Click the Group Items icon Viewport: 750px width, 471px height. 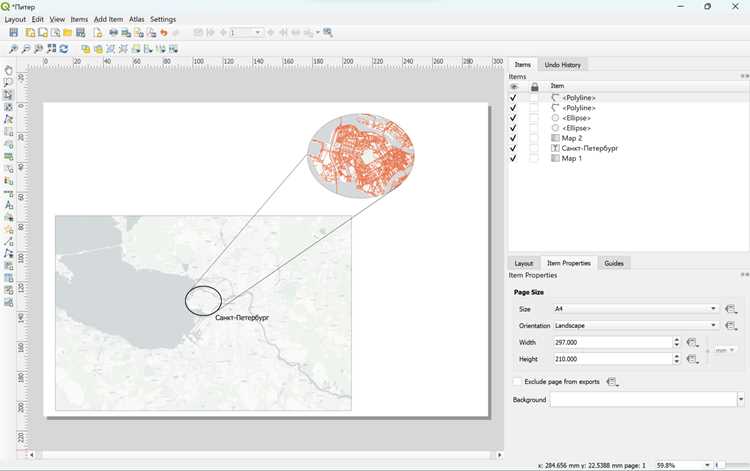tap(110, 49)
